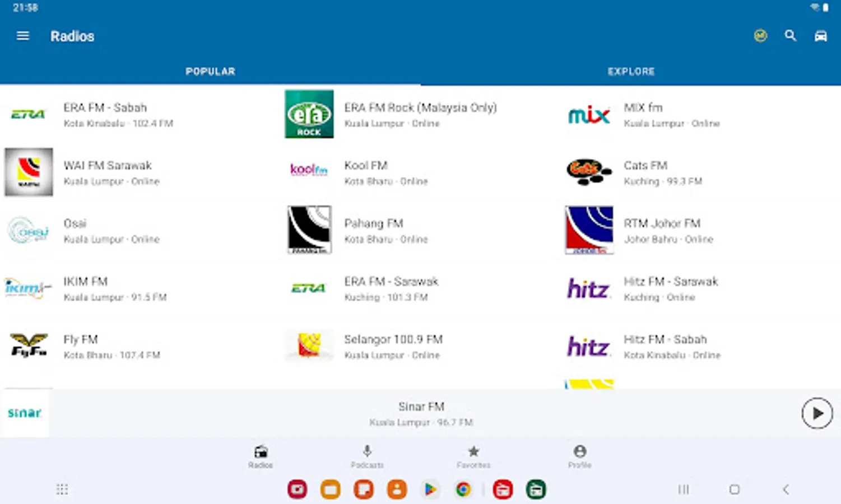Activate car mode icon

(x=820, y=36)
